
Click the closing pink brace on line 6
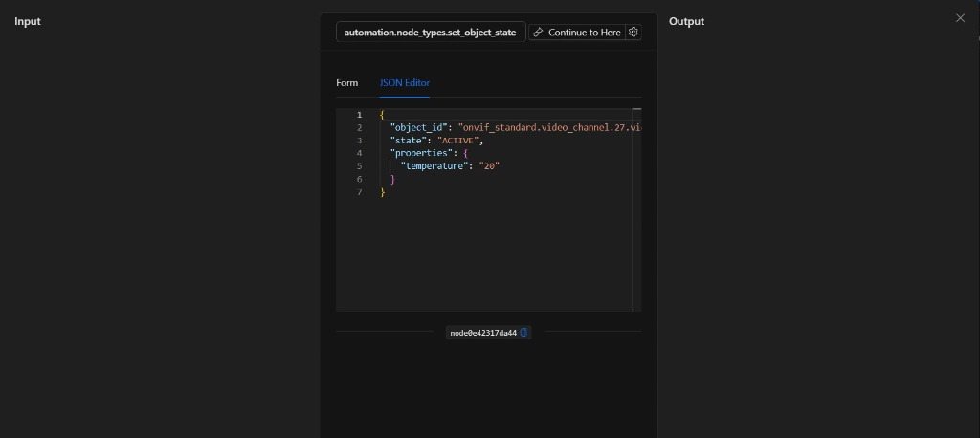[x=393, y=180]
